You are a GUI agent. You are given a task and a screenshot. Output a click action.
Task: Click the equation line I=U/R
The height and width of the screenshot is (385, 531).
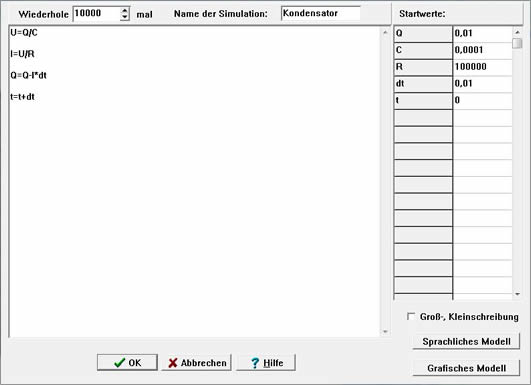point(22,54)
